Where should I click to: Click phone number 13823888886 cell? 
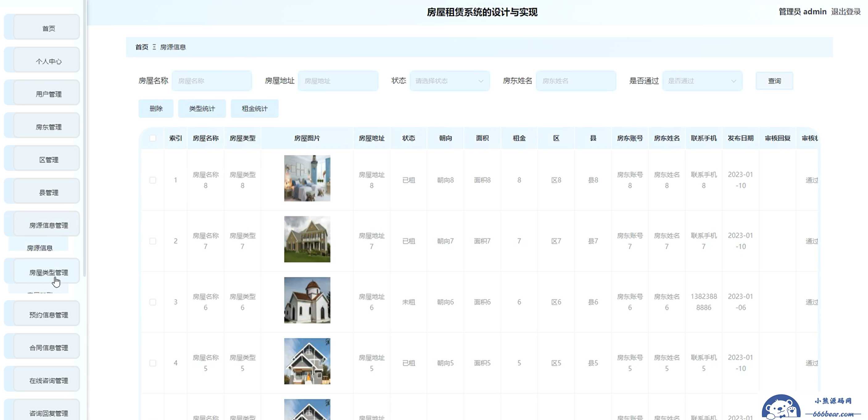[704, 302]
